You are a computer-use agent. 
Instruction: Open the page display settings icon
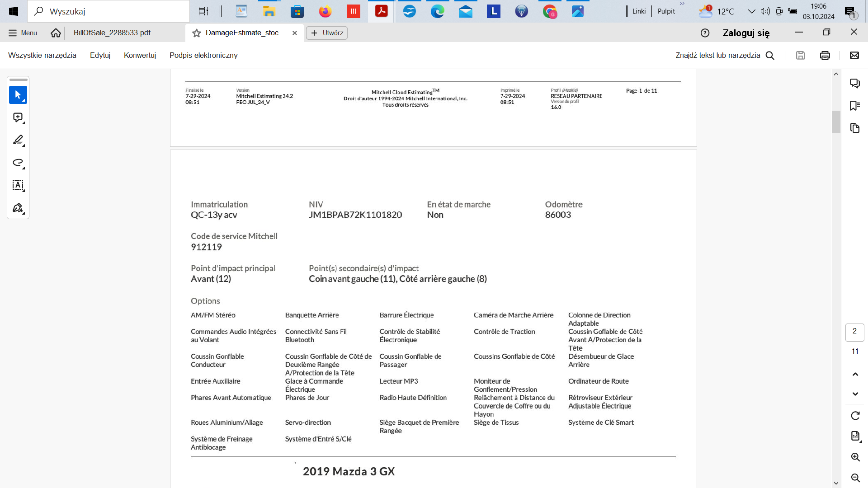coord(855,436)
